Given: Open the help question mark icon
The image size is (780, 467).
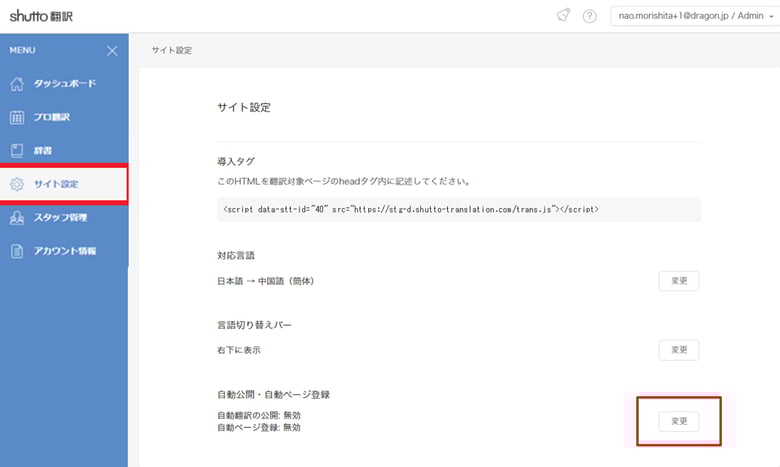Looking at the screenshot, I should tap(589, 16).
